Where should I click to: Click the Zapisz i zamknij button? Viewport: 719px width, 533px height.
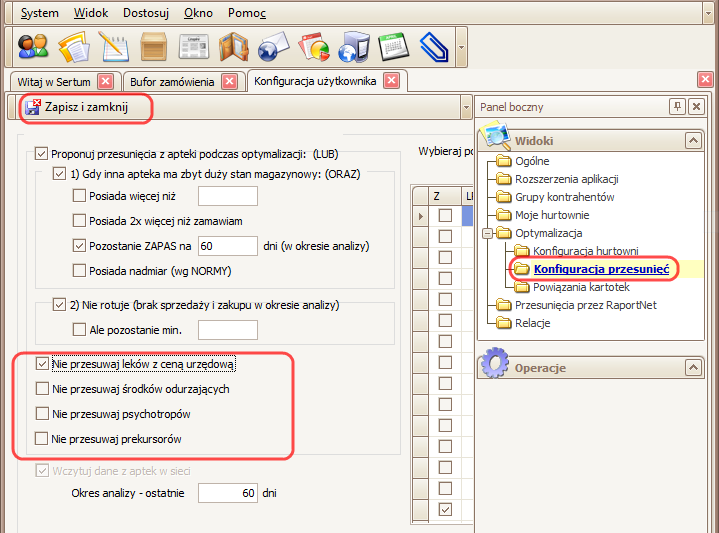tap(85, 107)
